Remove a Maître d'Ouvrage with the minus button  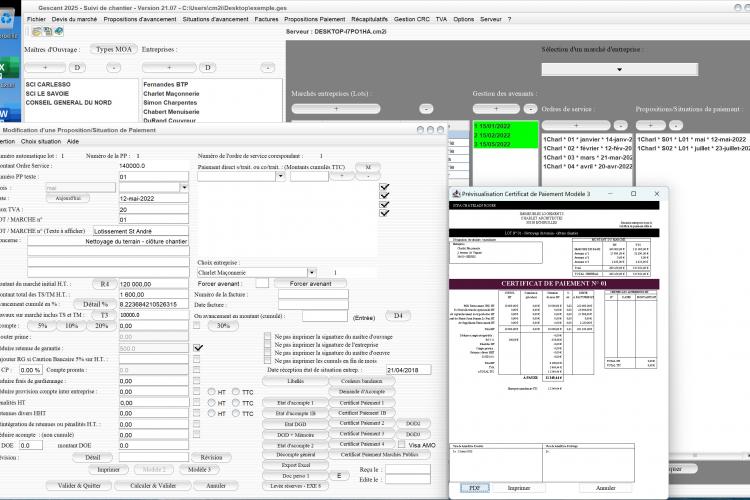click(113, 67)
